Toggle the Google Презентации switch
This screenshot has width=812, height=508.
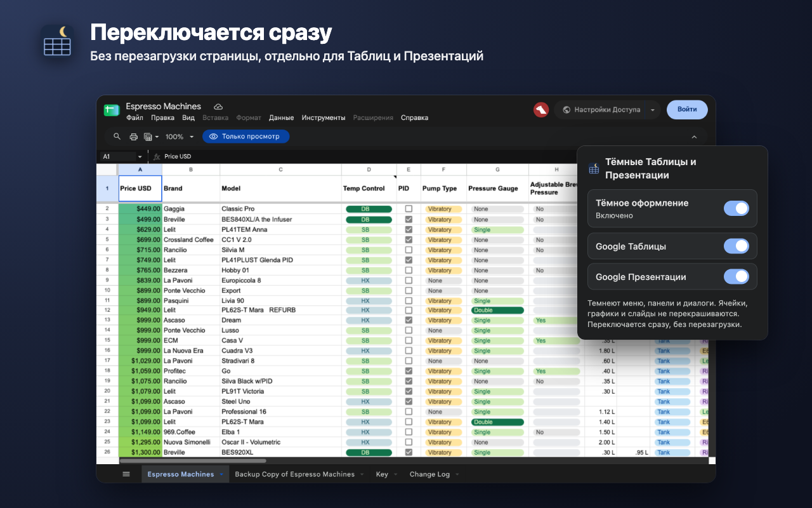pyautogui.click(x=737, y=277)
